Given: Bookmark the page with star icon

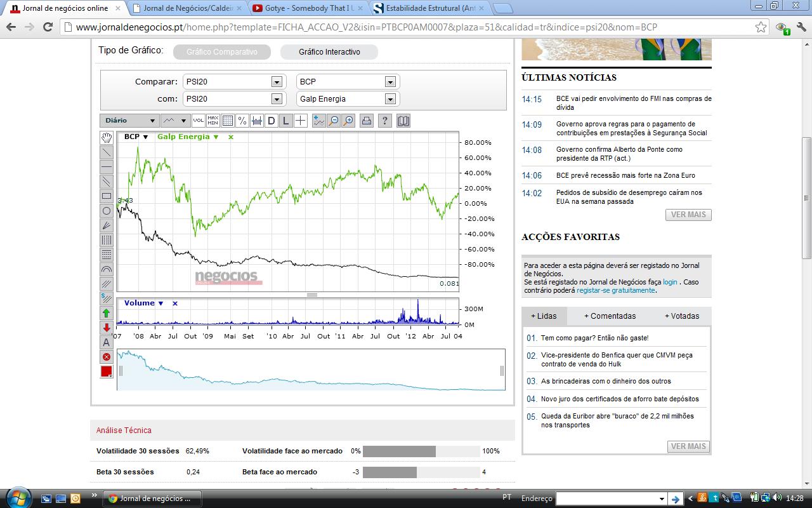Looking at the screenshot, I should 761,27.
